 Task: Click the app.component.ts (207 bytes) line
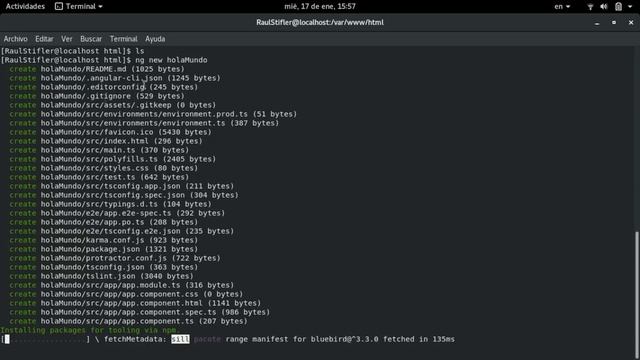click(x=128, y=320)
